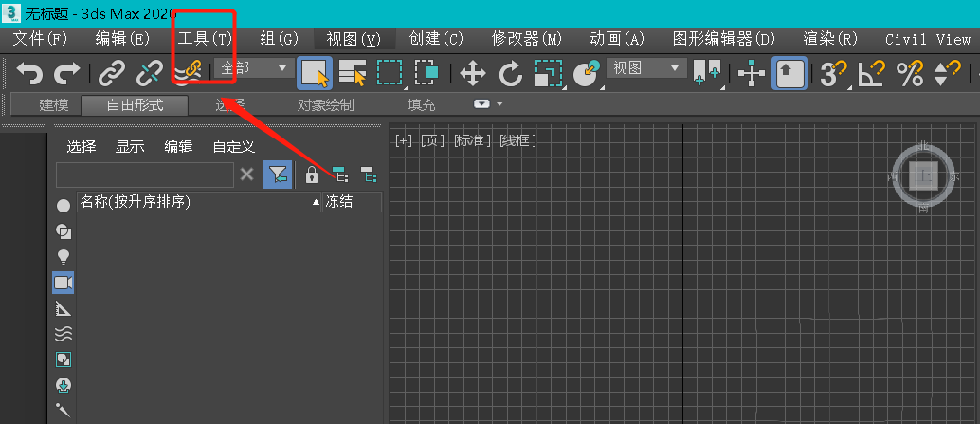Click the Select by Name list icon

(x=353, y=73)
